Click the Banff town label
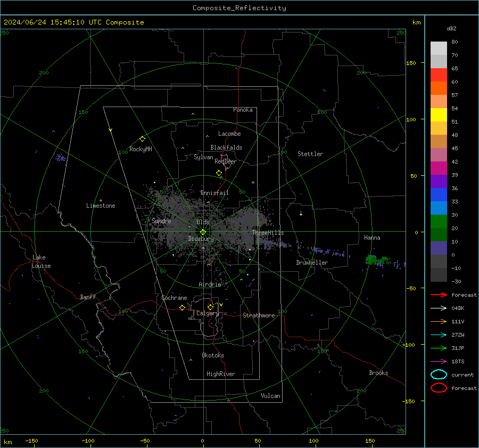The width and height of the screenshot is (479, 448). [x=88, y=297]
